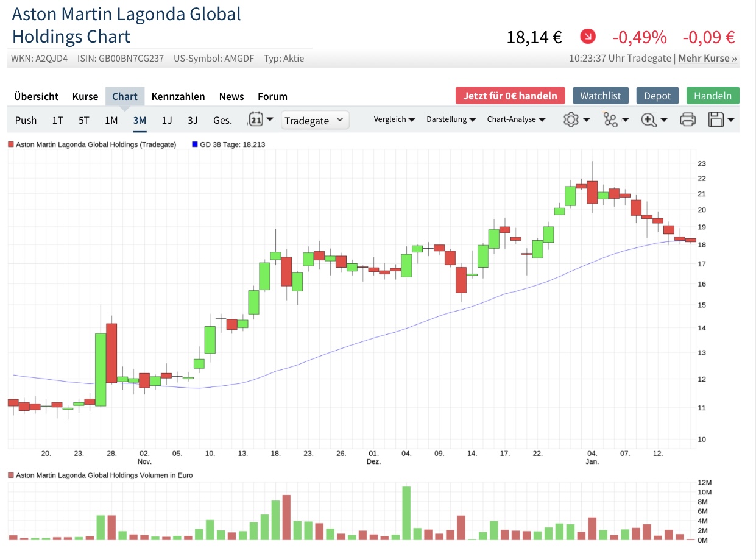Click the red down-arrow trend icon
The width and height of the screenshot is (756, 559).
click(x=588, y=37)
